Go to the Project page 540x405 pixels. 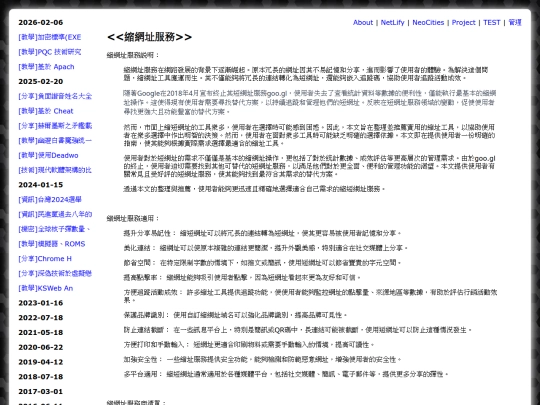click(x=463, y=22)
